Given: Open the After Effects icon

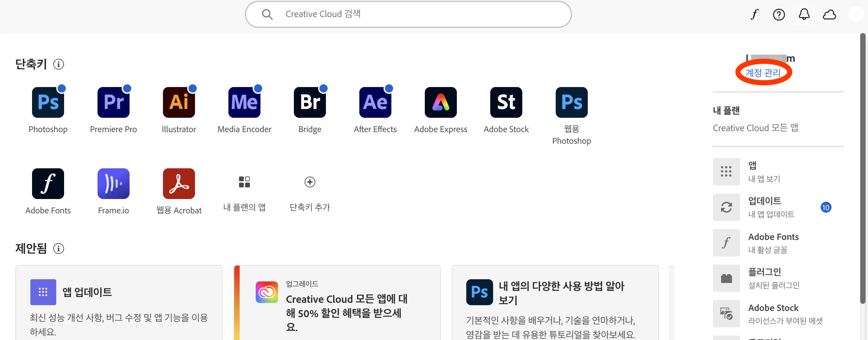Looking at the screenshot, I should pos(375,102).
